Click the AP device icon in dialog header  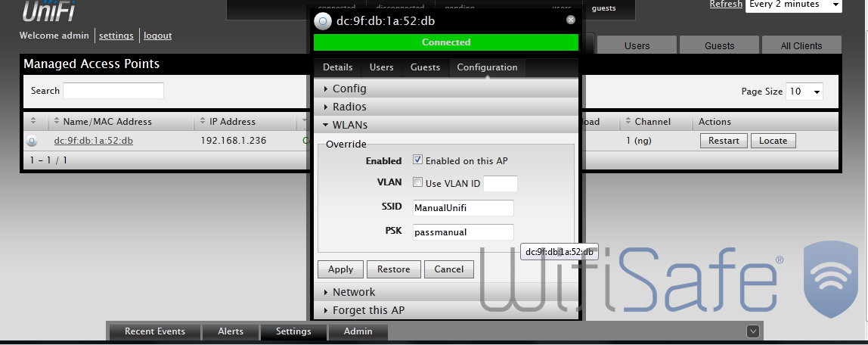point(323,21)
